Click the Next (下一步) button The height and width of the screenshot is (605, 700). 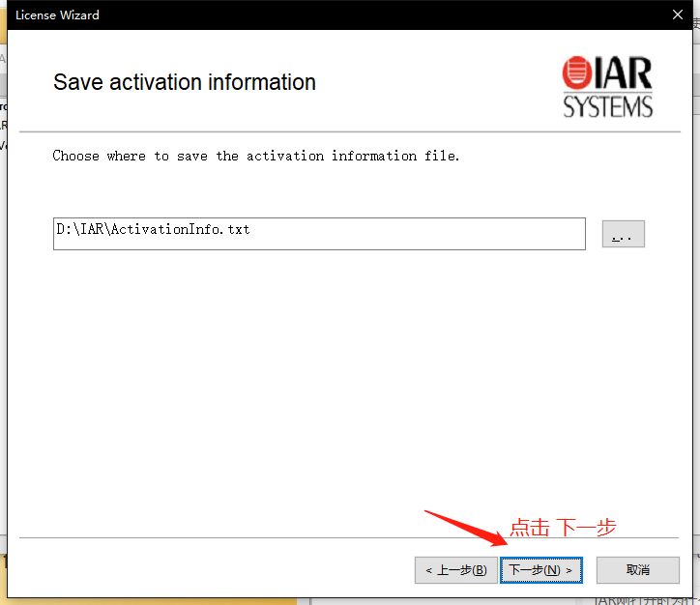[541, 570]
